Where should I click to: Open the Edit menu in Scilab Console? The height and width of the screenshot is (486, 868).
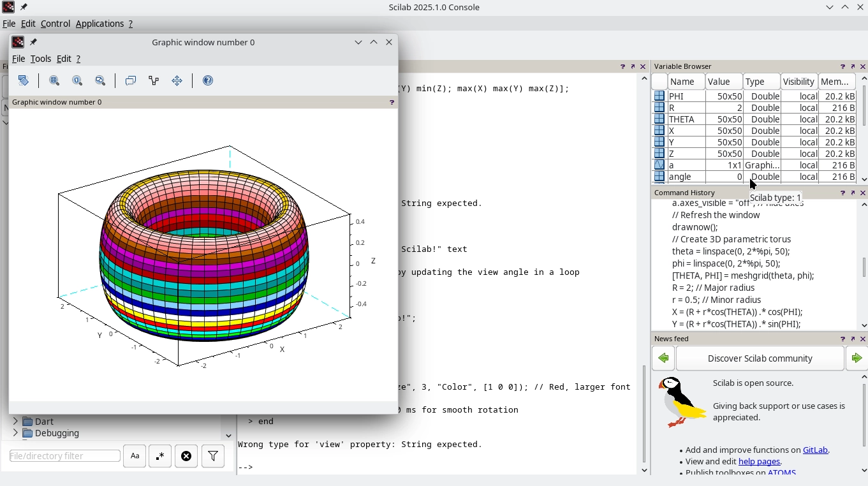coord(28,24)
